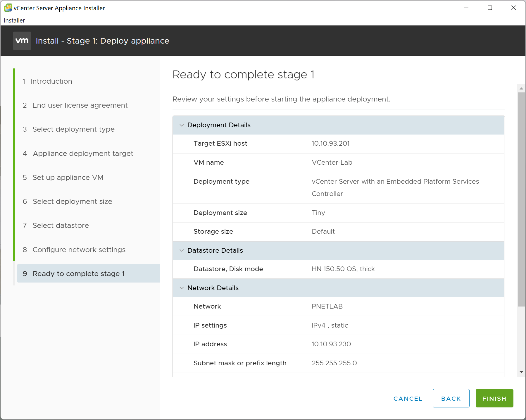526x420 pixels.
Task: Cancel the appliance installation
Action: [408, 398]
